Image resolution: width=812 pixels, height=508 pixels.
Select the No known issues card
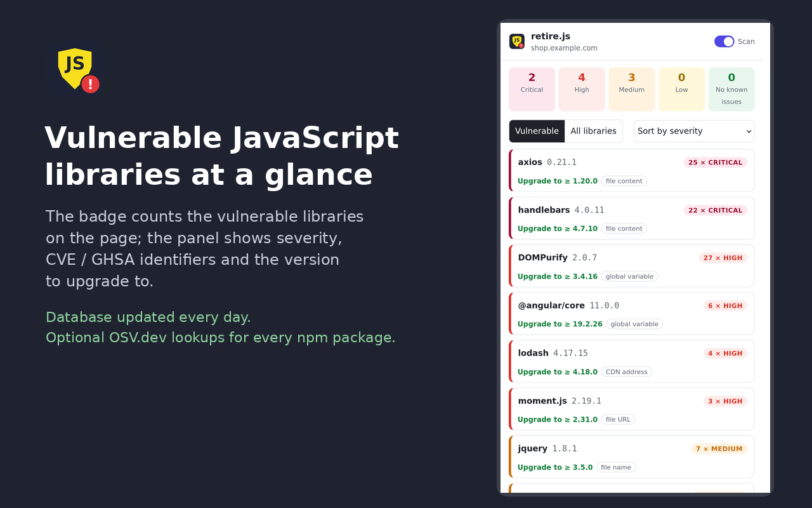(x=731, y=90)
